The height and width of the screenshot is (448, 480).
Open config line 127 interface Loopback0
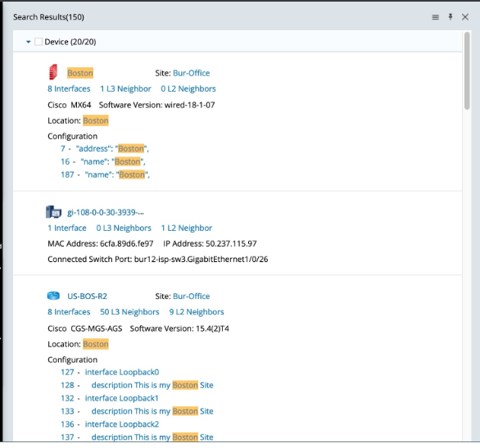point(110,372)
